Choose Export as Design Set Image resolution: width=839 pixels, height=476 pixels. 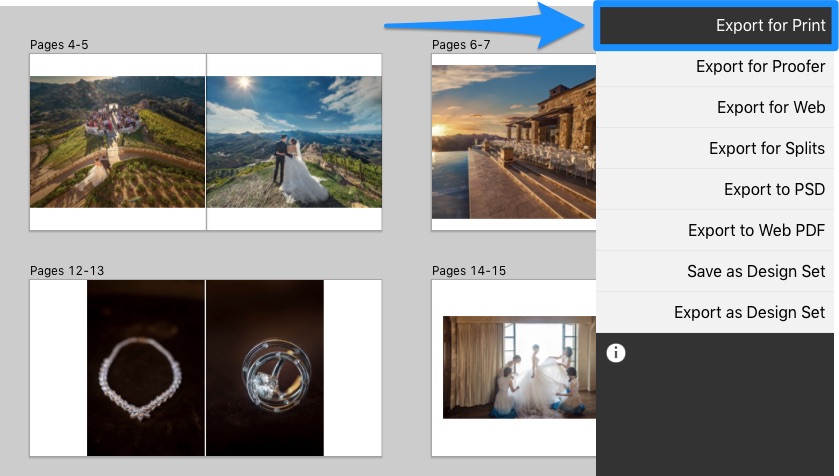point(715,312)
